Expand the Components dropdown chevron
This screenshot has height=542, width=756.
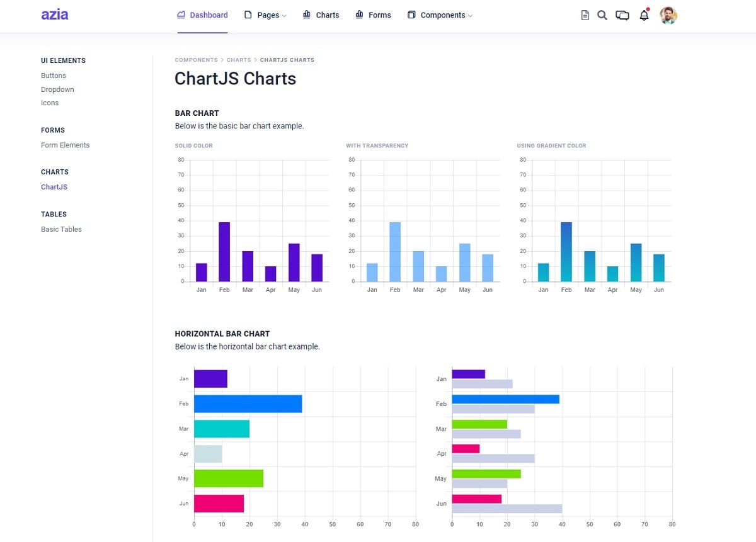(x=470, y=16)
